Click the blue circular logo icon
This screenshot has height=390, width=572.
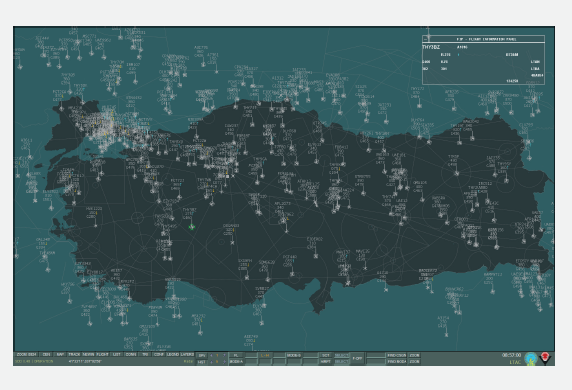click(x=531, y=359)
